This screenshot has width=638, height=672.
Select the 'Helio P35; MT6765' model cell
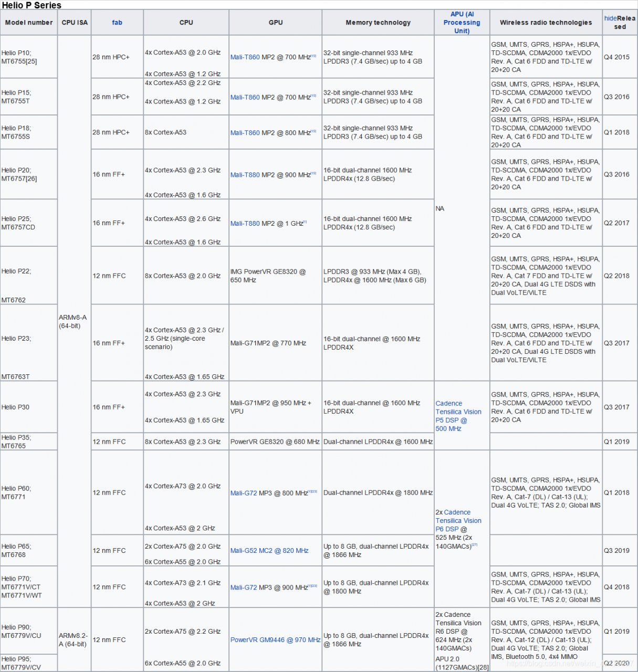point(29,442)
